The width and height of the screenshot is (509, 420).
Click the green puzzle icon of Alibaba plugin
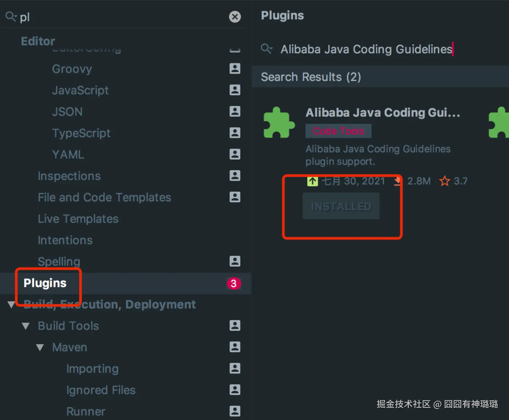click(279, 123)
